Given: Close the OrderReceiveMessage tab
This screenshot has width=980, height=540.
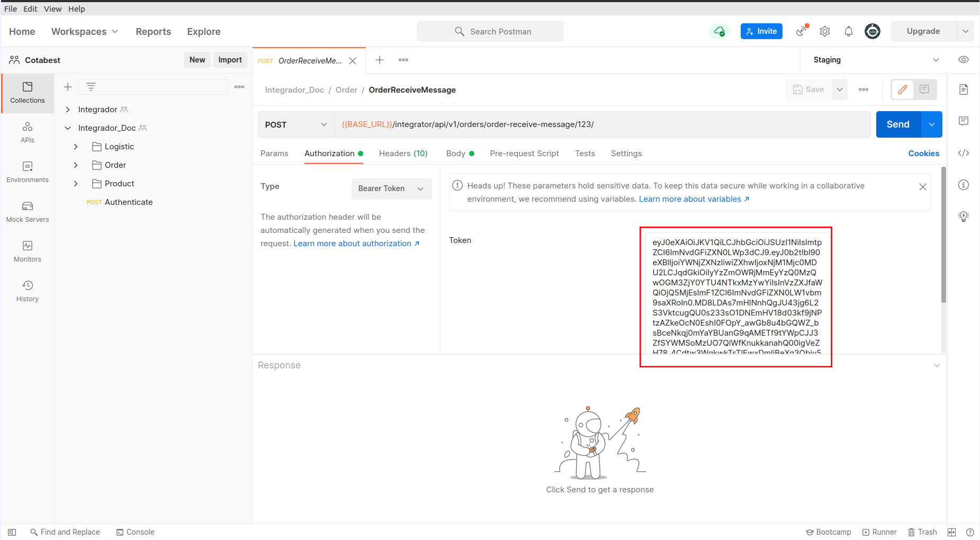Looking at the screenshot, I should tap(353, 61).
